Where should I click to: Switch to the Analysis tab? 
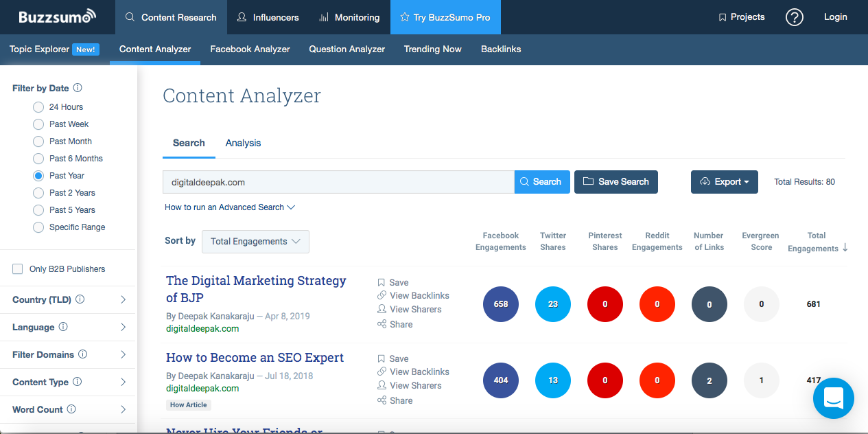(x=243, y=143)
